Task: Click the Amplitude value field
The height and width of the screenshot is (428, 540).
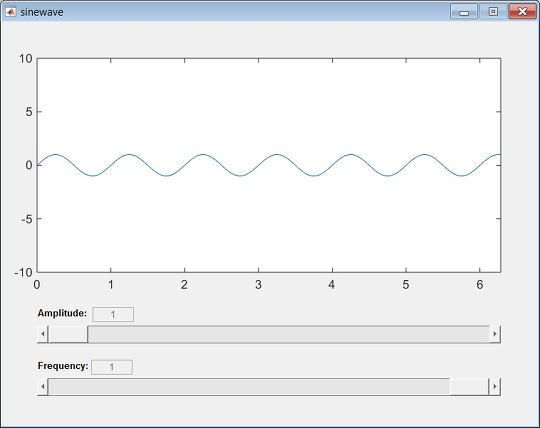Action: (x=113, y=314)
